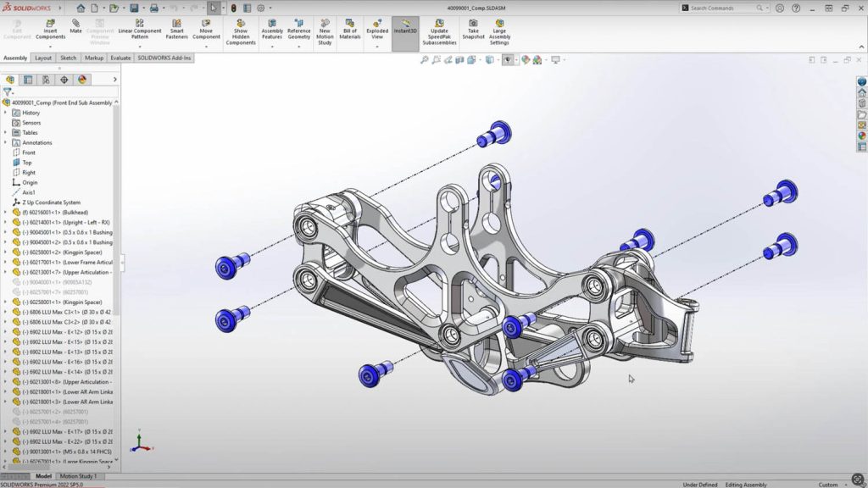Open the Insert Components tool
The image size is (868, 488).
(50, 27)
